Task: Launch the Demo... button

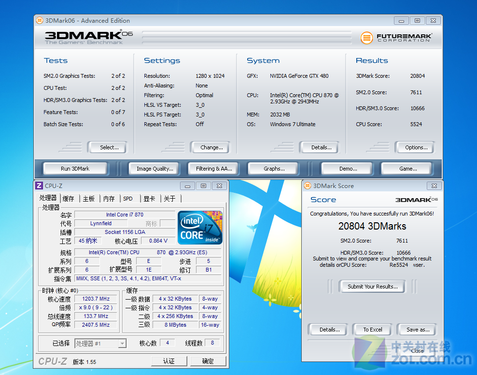Action: click(x=347, y=169)
